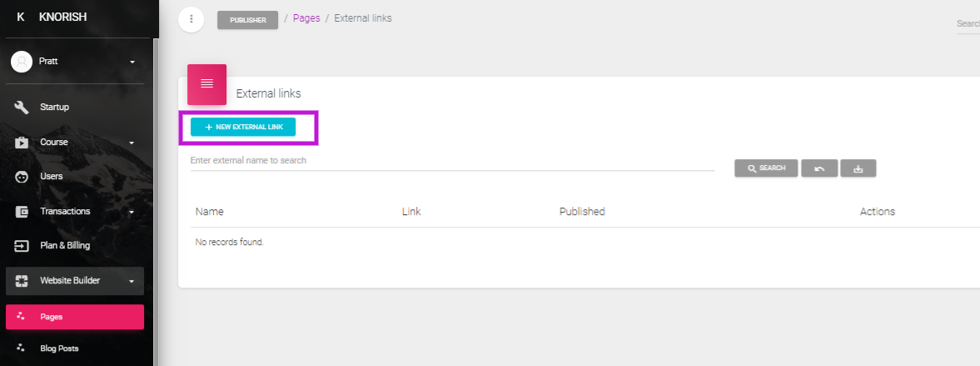Click the Publisher badge button
The height and width of the screenshot is (366, 980).
coord(247,20)
